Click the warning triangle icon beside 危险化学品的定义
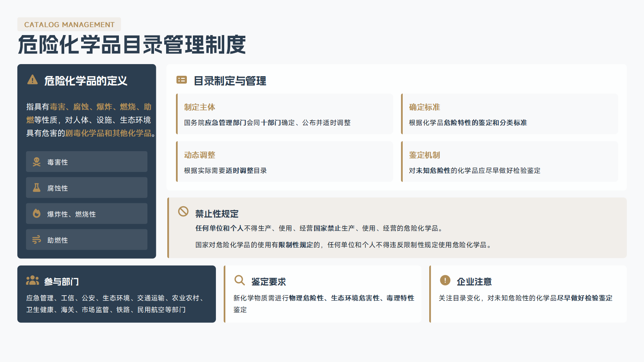This screenshot has width=644, height=362. (32, 80)
